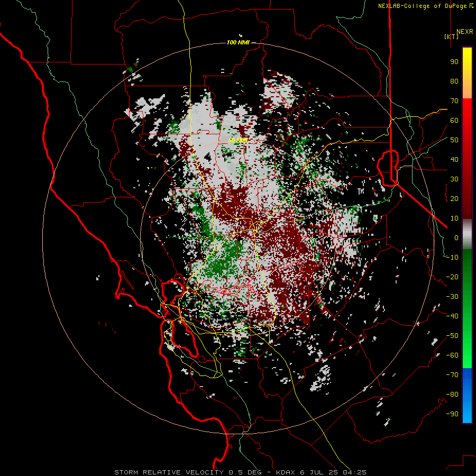Click the scale value 20
The width and height of the screenshot is (476, 476).
click(454, 199)
